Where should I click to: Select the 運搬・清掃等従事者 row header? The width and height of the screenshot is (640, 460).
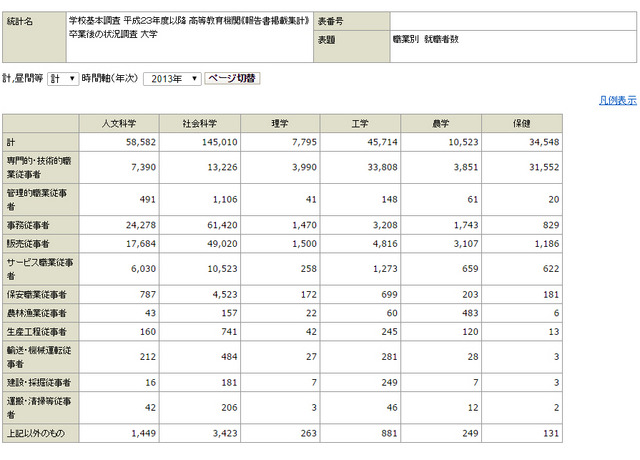[40, 408]
